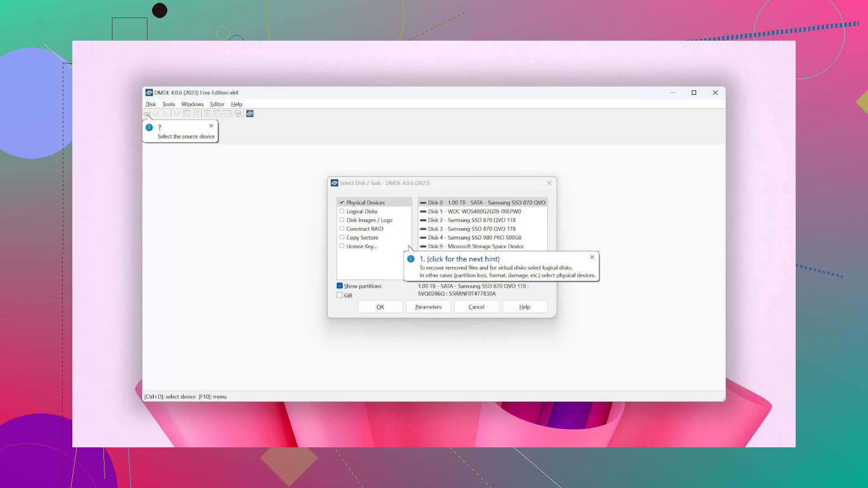The width and height of the screenshot is (868, 488).
Task: Open the Disk menu
Action: [150, 104]
